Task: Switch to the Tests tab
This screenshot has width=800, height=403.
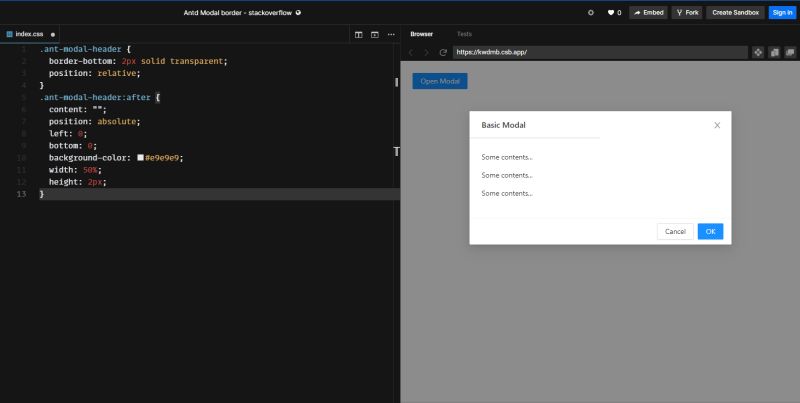Action: click(x=464, y=34)
